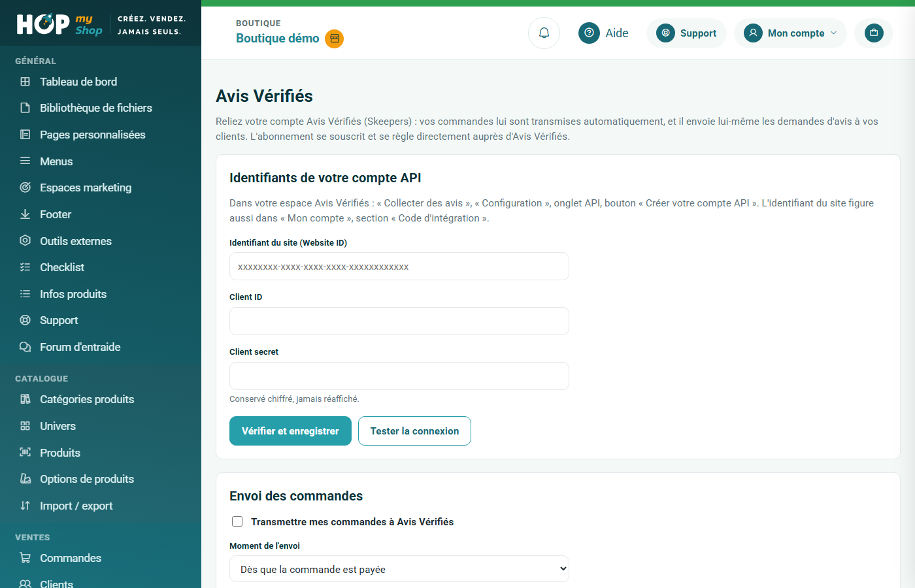The width and height of the screenshot is (915, 588).
Task: Click the Pages personnalisées icon
Action: pos(25,135)
